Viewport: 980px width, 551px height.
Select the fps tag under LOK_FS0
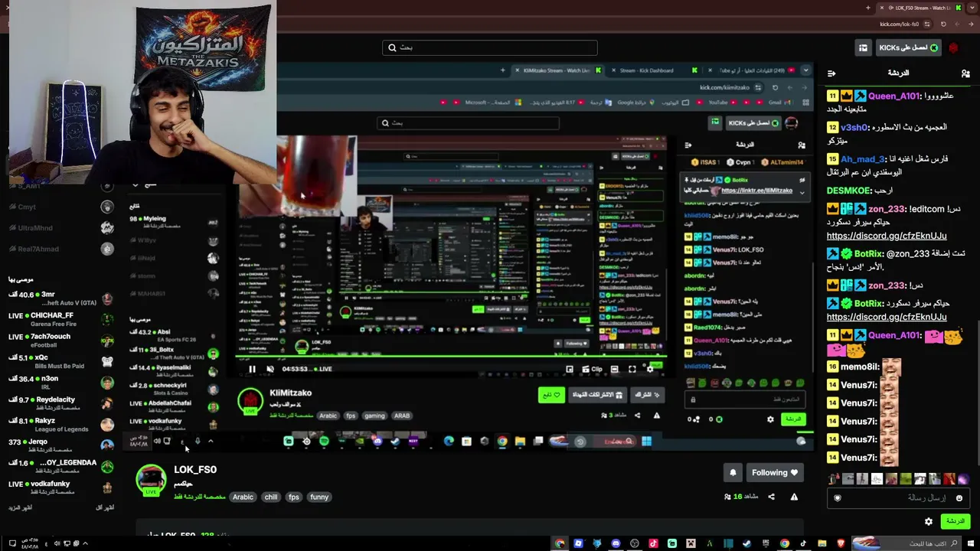293,497
